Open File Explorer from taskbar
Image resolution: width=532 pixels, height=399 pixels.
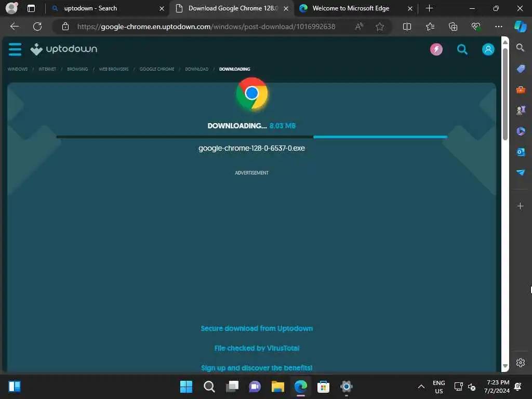(277, 387)
